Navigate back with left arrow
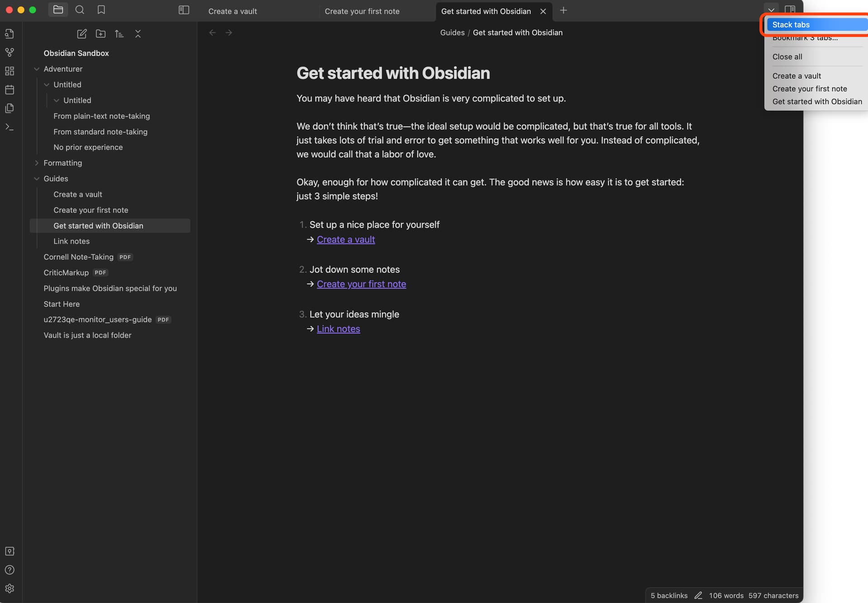868x603 pixels. tap(212, 33)
